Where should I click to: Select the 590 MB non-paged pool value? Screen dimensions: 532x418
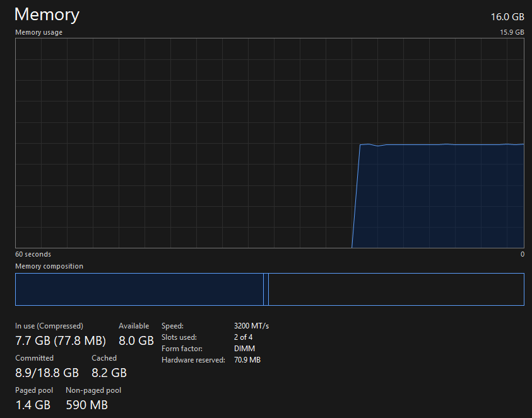coord(87,405)
